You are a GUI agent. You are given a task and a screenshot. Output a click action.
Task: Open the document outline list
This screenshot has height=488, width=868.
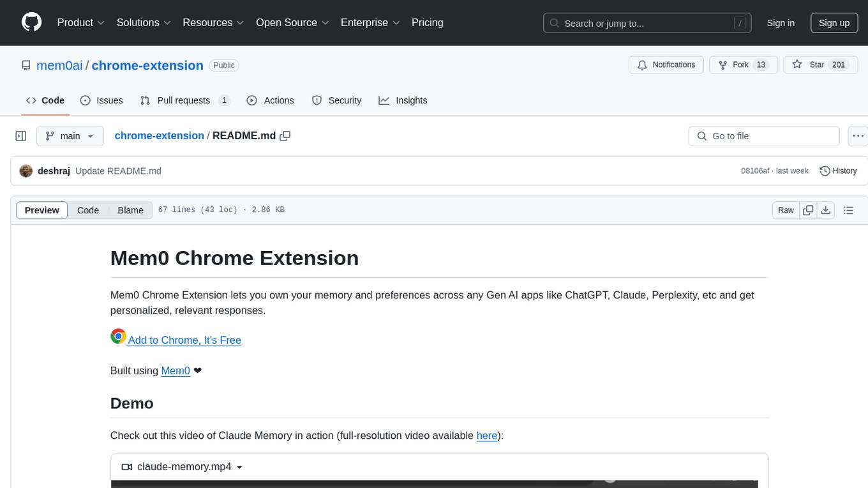point(848,210)
